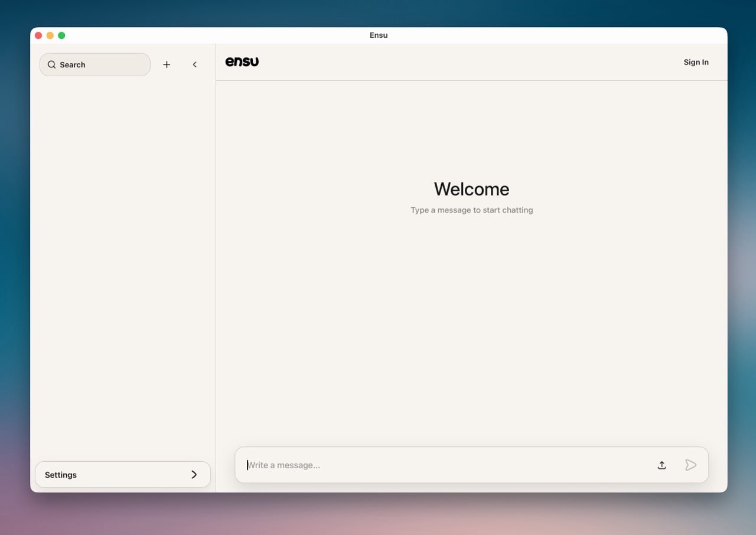Image resolution: width=756 pixels, height=535 pixels.
Task: Click the Welcome heading
Action: (x=471, y=189)
